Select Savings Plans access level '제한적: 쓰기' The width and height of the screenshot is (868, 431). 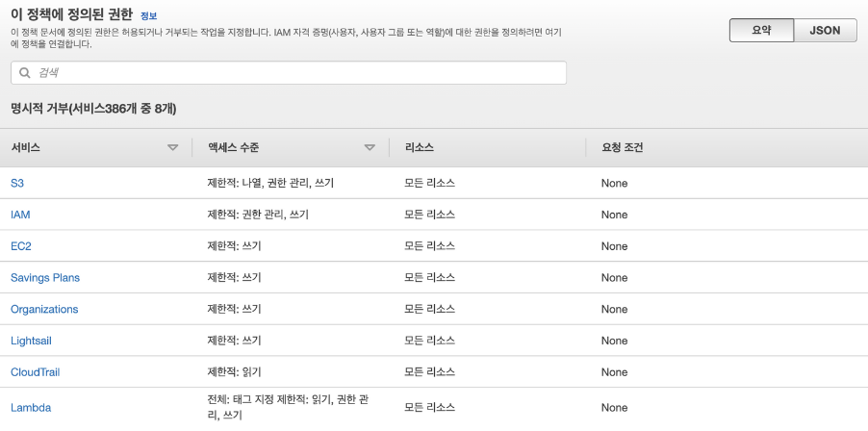pos(234,278)
